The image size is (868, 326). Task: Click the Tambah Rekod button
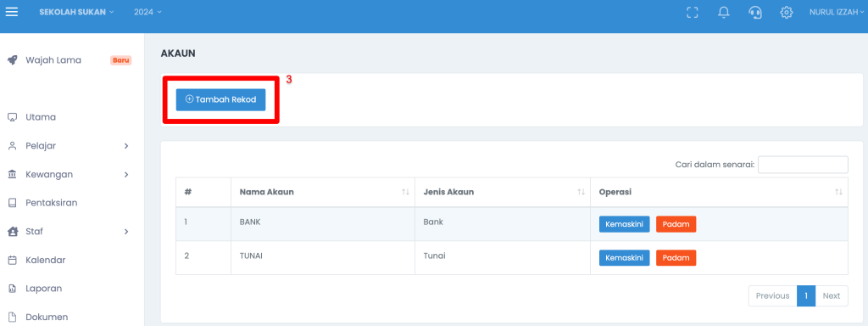(221, 100)
